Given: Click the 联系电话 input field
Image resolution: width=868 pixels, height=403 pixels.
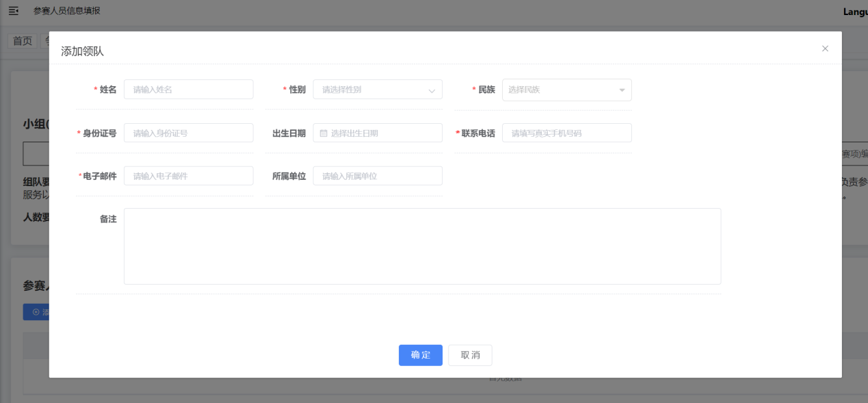Looking at the screenshot, I should tap(567, 133).
